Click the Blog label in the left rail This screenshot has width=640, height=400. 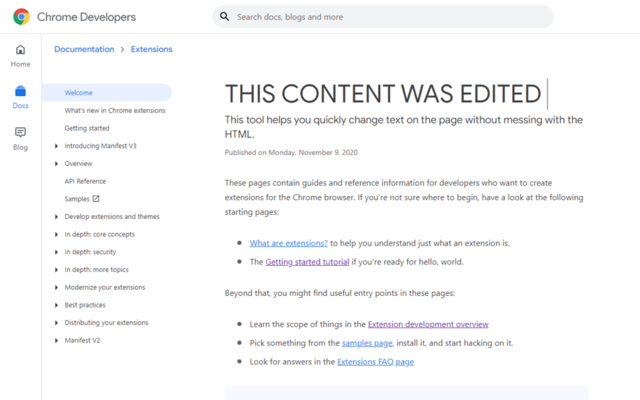tap(20, 147)
